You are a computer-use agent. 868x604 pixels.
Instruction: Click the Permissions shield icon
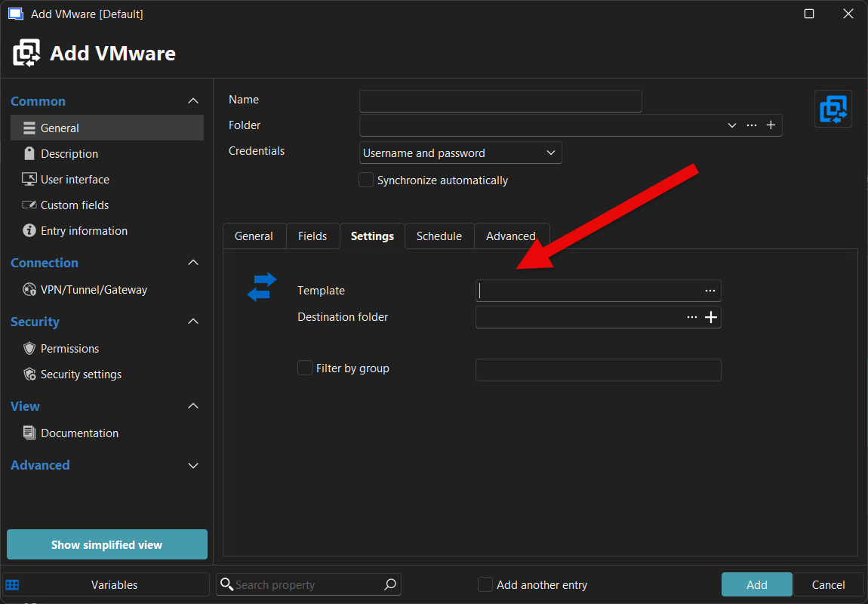(x=29, y=348)
